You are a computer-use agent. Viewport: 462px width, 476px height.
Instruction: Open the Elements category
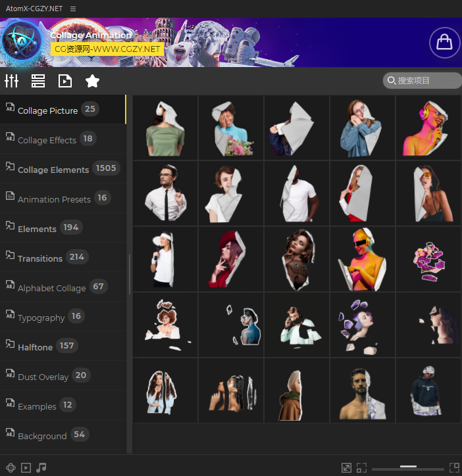(63, 227)
